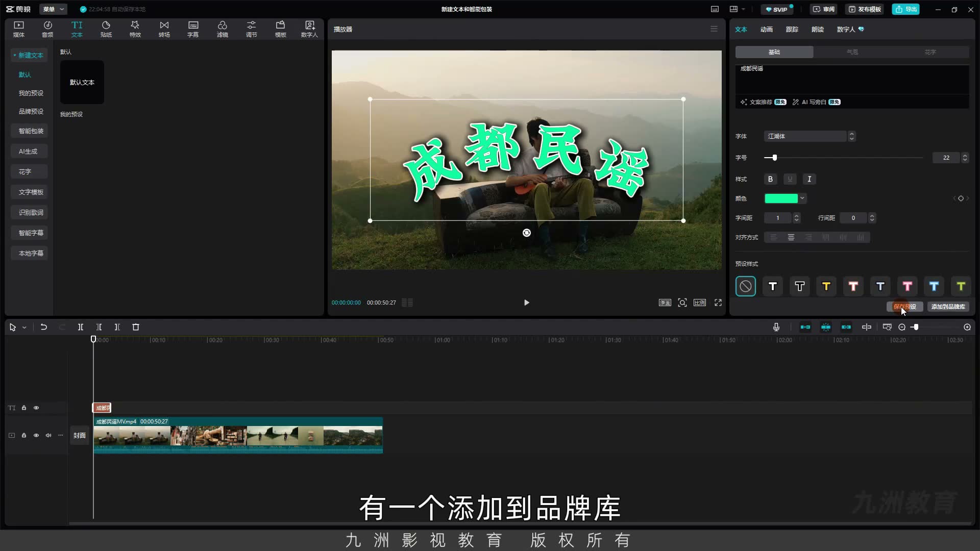This screenshot has width=980, height=551.
Task: Delete selected clip with trash icon
Action: (x=136, y=327)
